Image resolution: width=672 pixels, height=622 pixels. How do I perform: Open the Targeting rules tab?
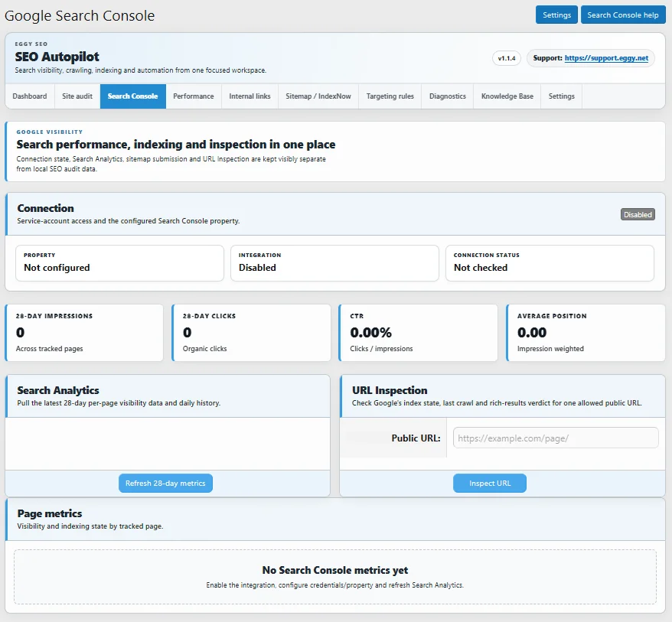(x=390, y=96)
